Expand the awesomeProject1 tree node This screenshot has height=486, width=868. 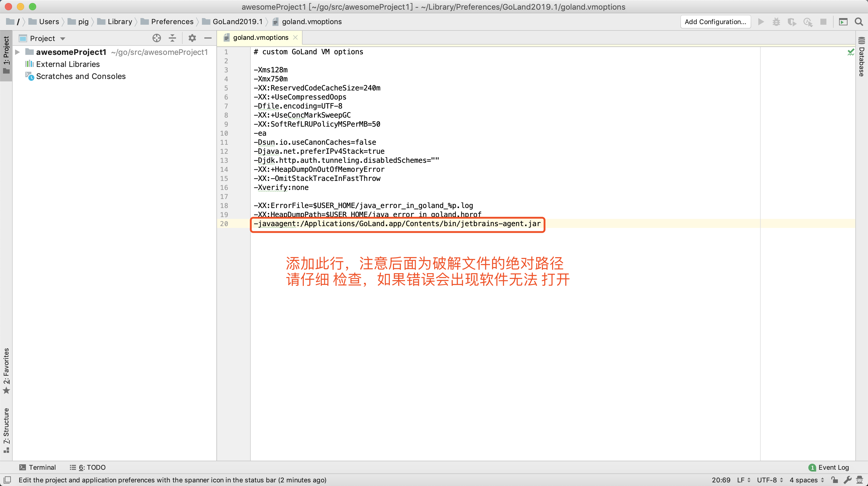(x=17, y=52)
